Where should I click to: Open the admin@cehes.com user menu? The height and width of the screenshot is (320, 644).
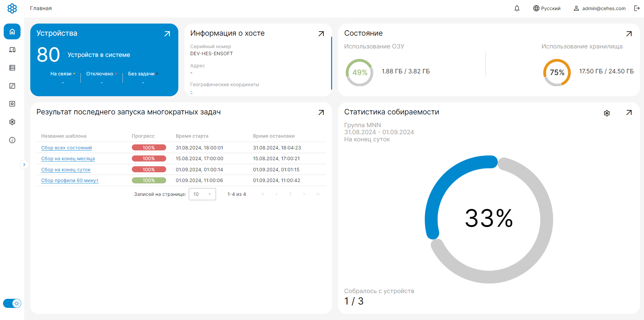(600, 8)
